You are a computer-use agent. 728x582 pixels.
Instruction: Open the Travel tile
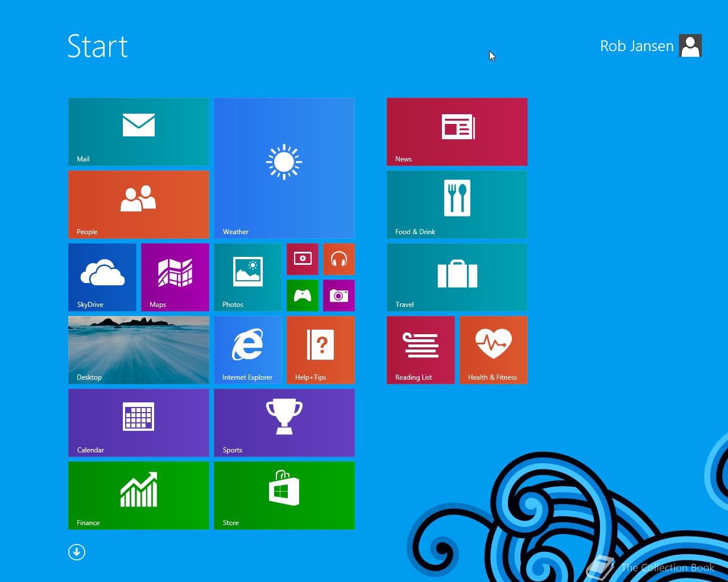point(457,277)
